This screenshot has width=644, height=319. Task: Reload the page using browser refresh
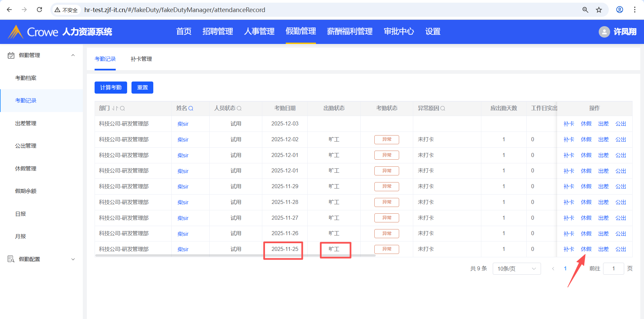click(x=40, y=10)
